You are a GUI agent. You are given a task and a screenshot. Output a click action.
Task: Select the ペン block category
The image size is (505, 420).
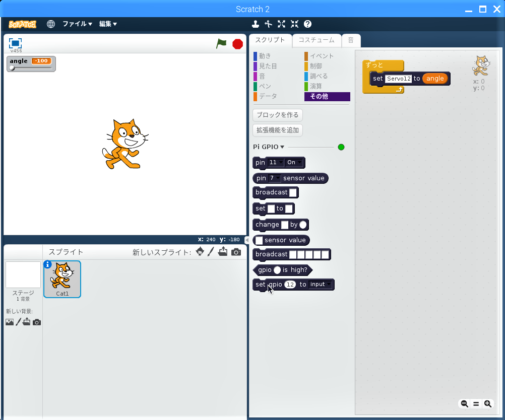point(265,86)
